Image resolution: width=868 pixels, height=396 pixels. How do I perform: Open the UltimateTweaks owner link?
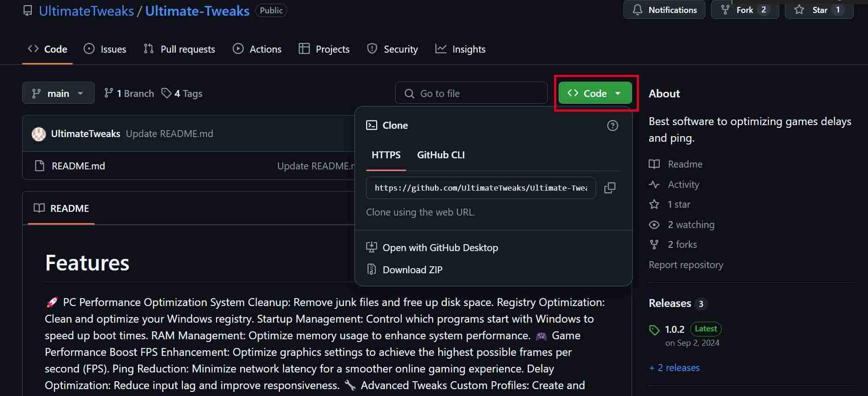(x=86, y=11)
